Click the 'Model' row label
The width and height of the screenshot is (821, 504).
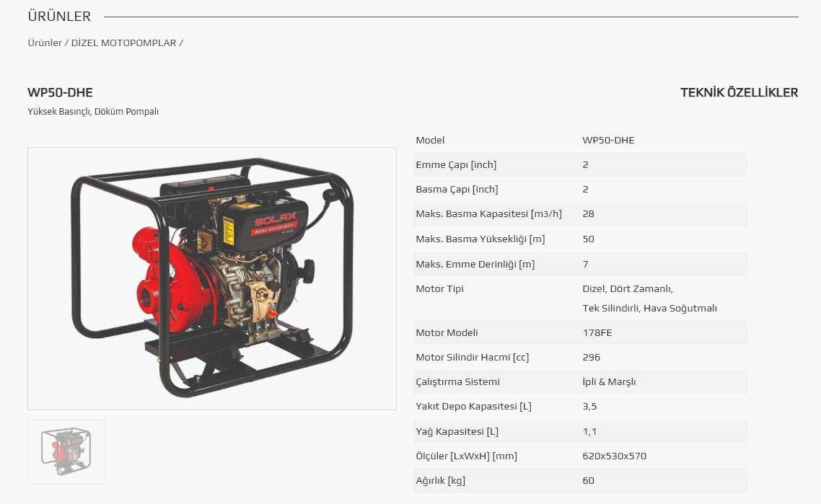tap(430, 141)
